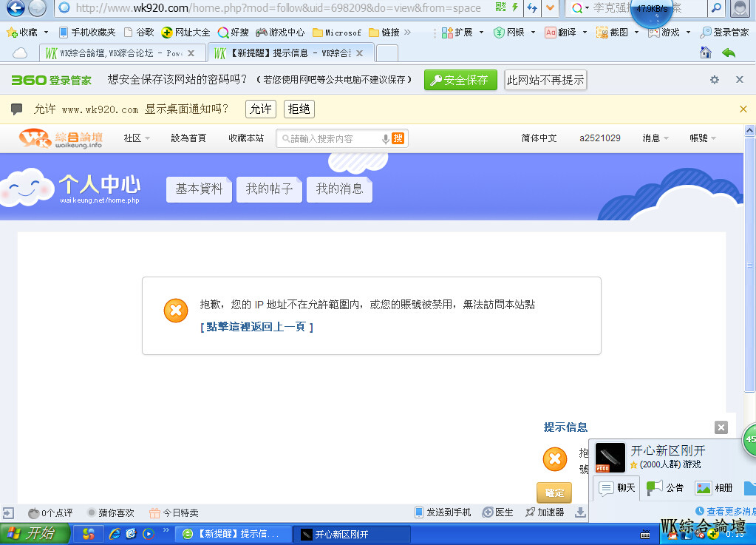Expand the 收藏 favorites dropdown

click(x=47, y=33)
